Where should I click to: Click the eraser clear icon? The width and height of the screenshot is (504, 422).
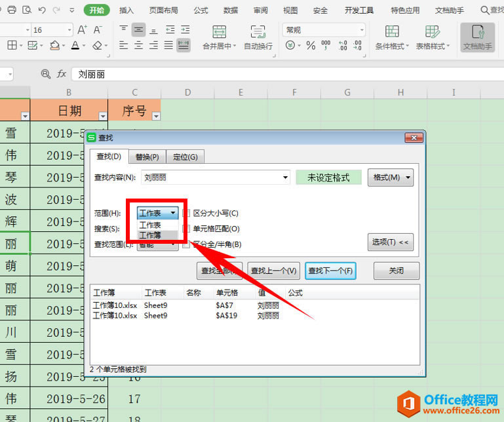click(x=97, y=45)
